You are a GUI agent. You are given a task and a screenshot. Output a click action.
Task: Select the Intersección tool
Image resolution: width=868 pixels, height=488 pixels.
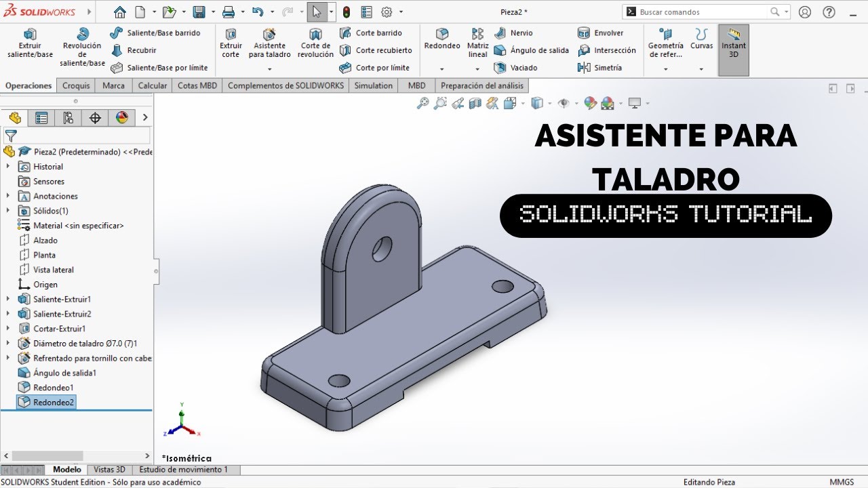[606, 50]
